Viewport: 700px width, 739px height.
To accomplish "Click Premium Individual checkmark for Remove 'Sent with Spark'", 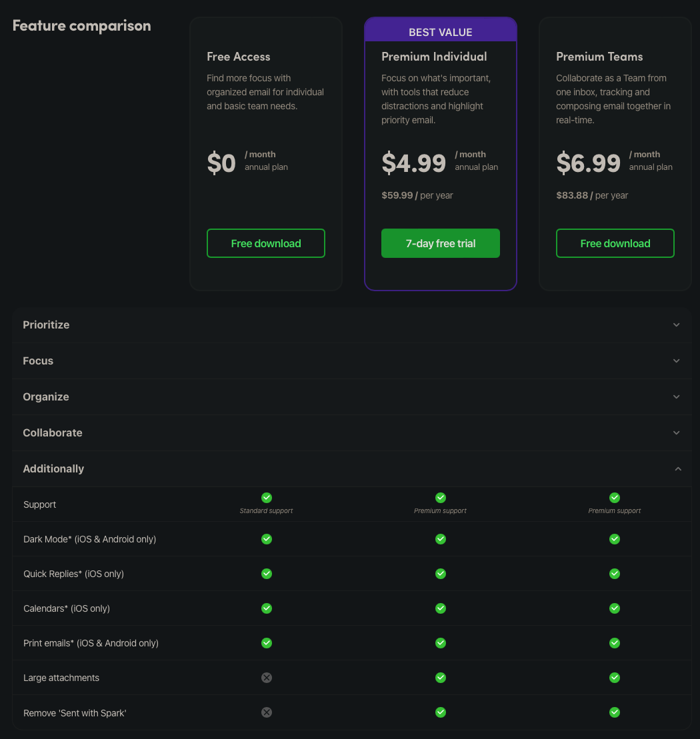I will coord(440,712).
